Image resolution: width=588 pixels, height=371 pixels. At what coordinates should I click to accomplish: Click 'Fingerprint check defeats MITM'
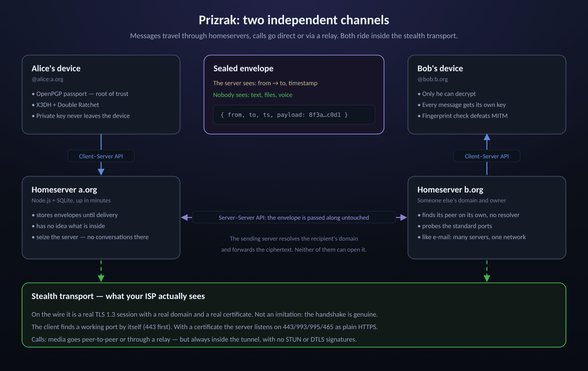coord(462,116)
